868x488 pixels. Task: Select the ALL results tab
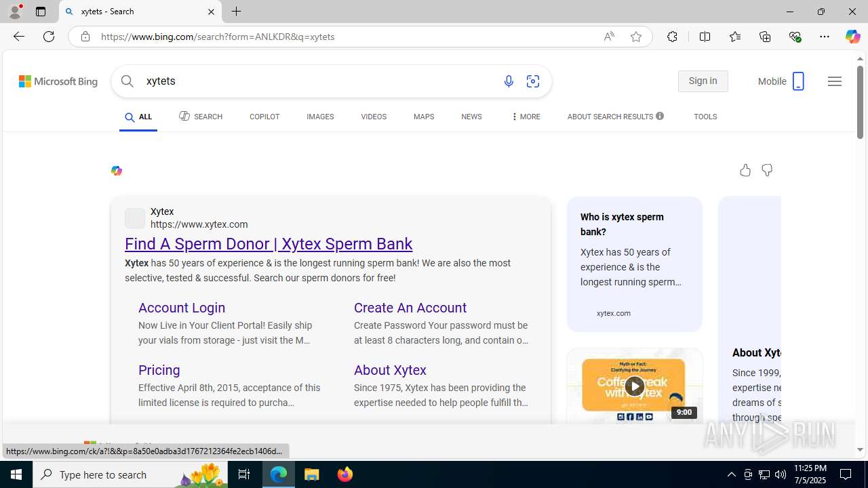(138, 117)
